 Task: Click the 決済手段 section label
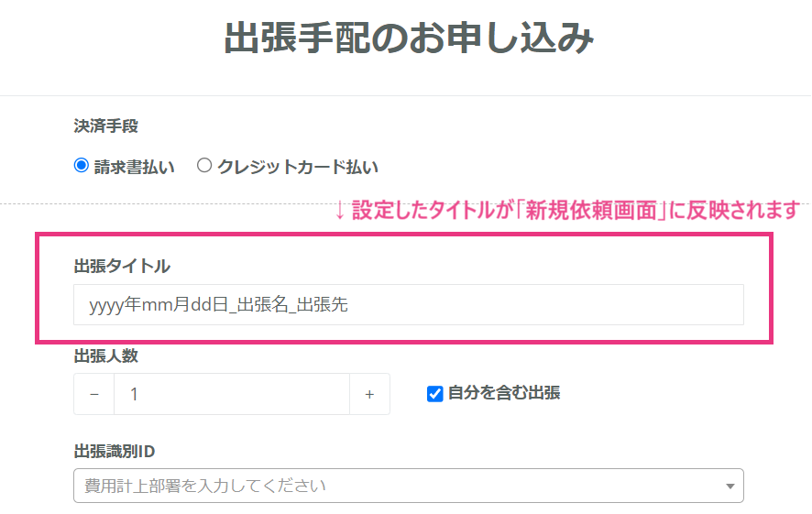coord(105,126)
